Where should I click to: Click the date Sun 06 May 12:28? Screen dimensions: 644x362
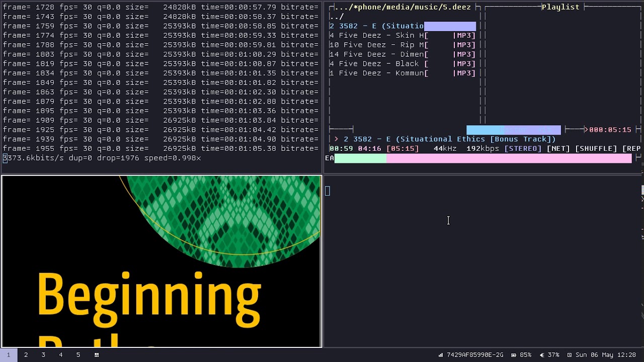[606, 355]
